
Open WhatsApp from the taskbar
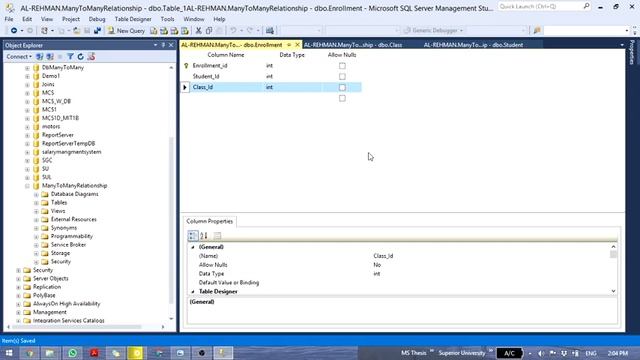(73, 353)
